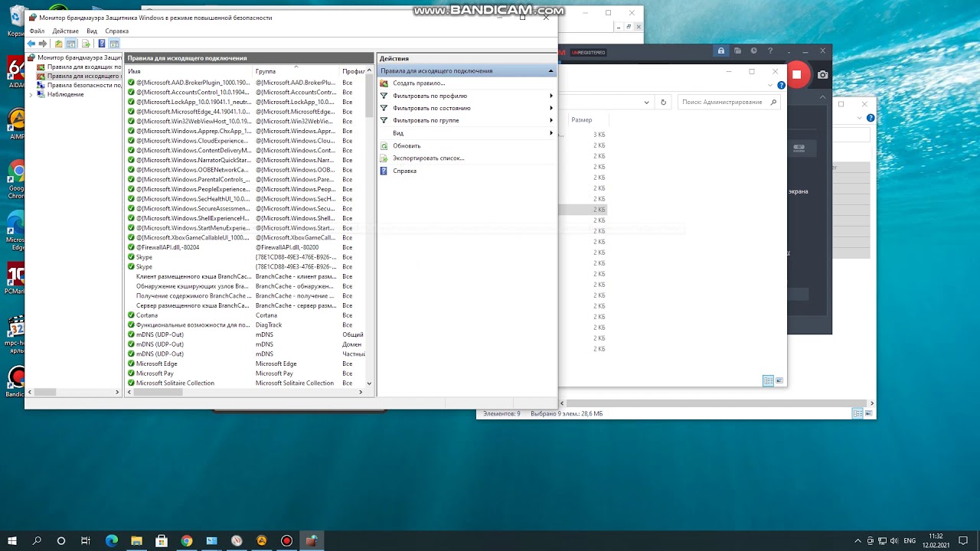Open Microsoft Edge from taskbar
This screenshot has width=980, height=551.
(112, 540)
